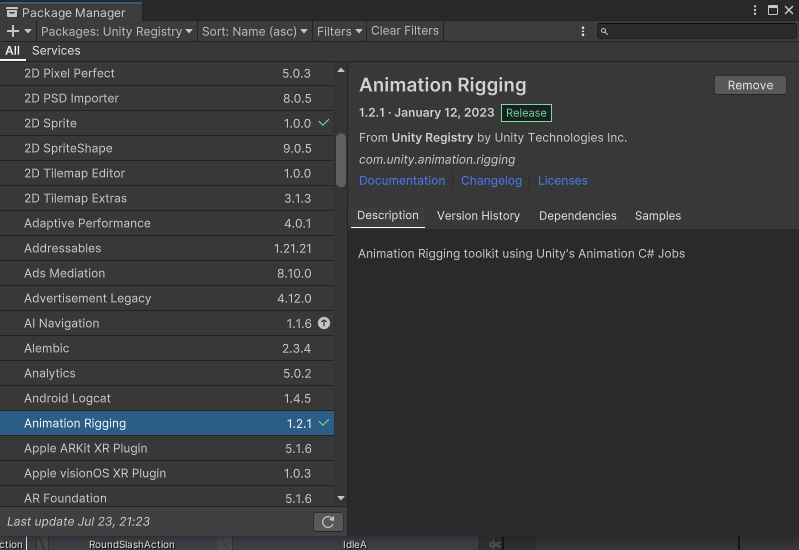The width and height of the screenshot is (799, 550).
Task: Select the 2D SpriteShape package
Action: tap(167, 148)
